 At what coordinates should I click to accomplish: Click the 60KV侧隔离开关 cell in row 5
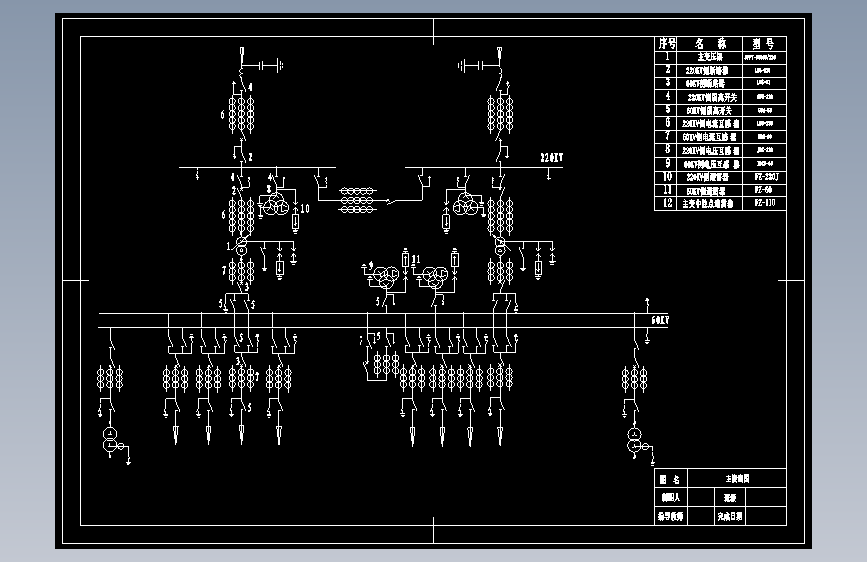pos(709,110)
